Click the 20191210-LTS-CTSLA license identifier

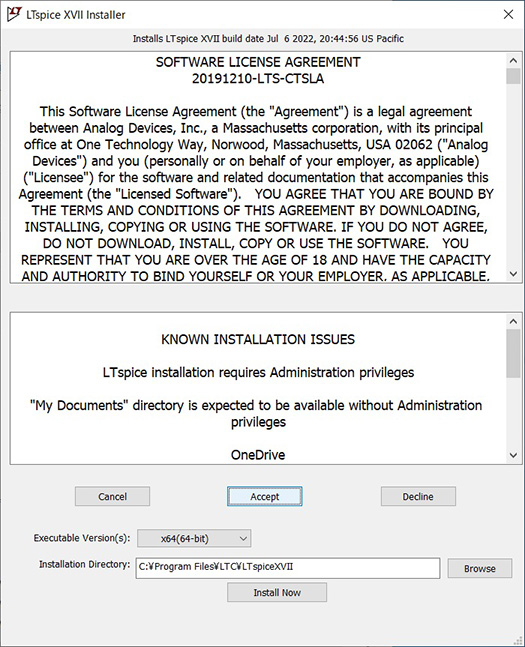(x=258, y=79)
